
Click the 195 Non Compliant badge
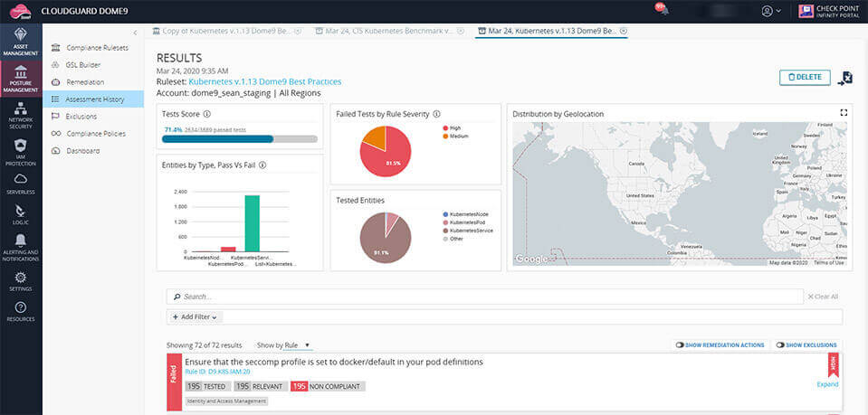coord(328,387)
